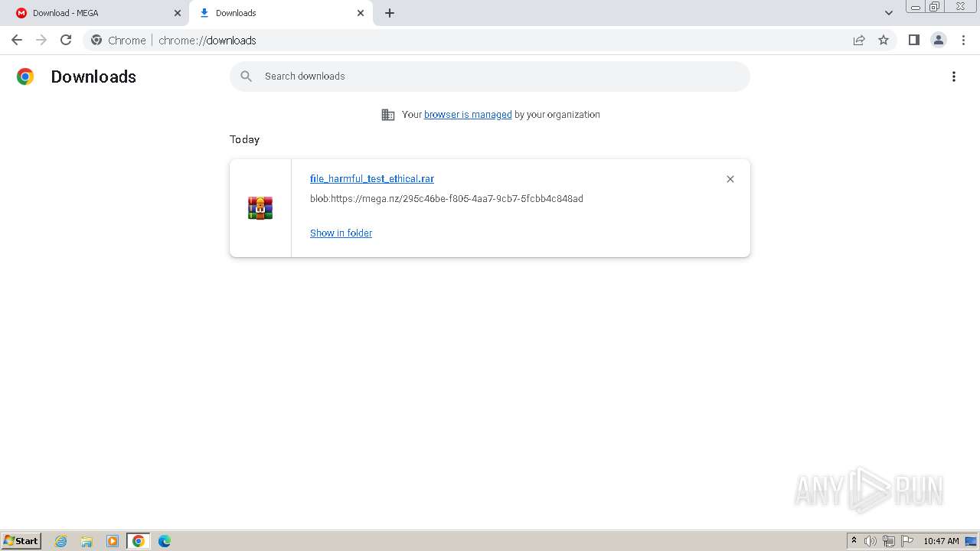Click Show in folder link

click(341, 233)
